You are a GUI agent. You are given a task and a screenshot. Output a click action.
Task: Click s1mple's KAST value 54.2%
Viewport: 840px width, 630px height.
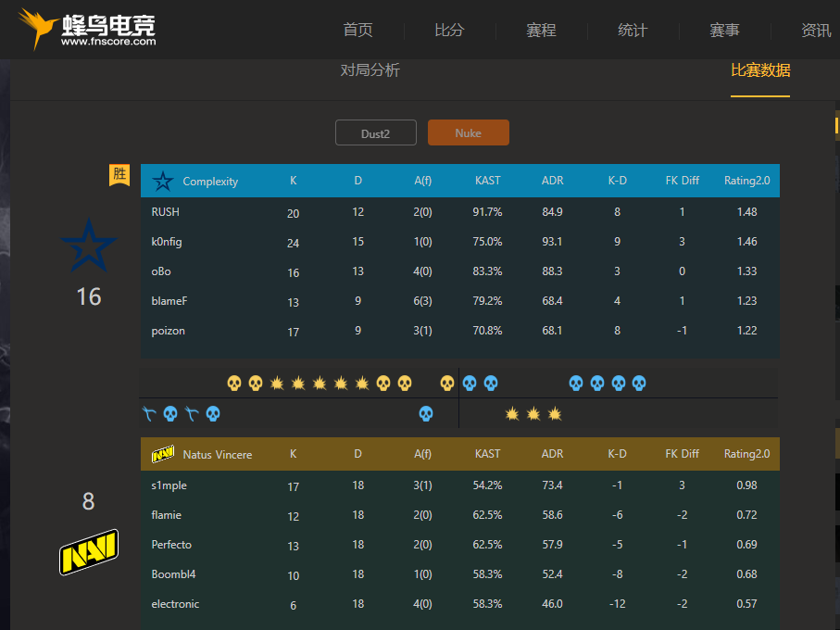[487, 485]
